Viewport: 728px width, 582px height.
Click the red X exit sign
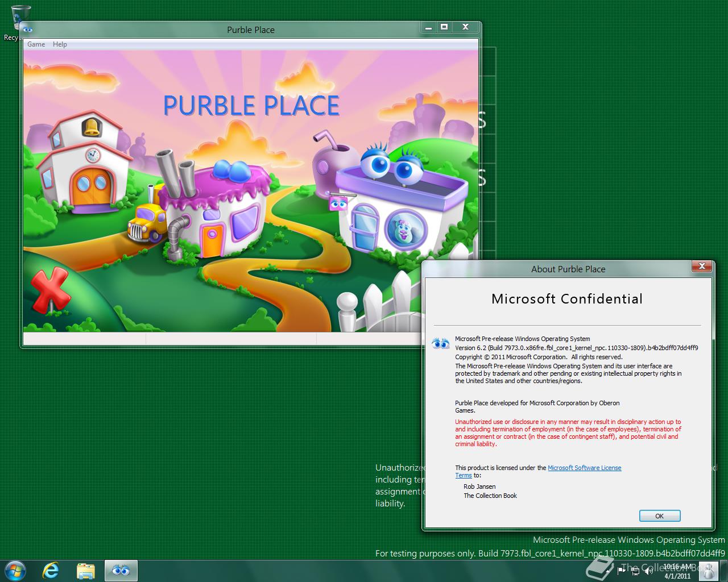[50, 290]
